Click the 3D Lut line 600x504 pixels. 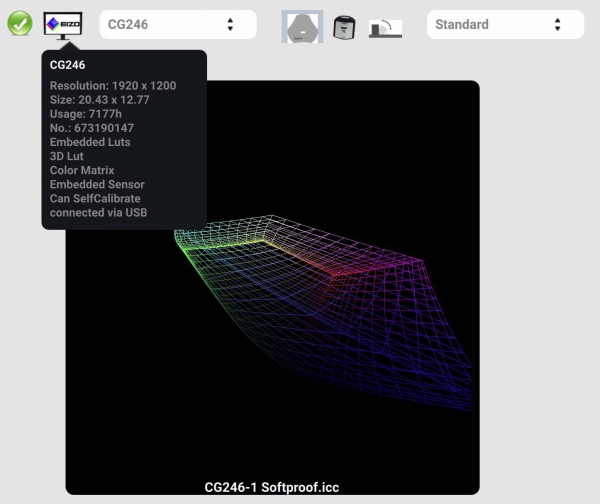(x=67, y=156)
